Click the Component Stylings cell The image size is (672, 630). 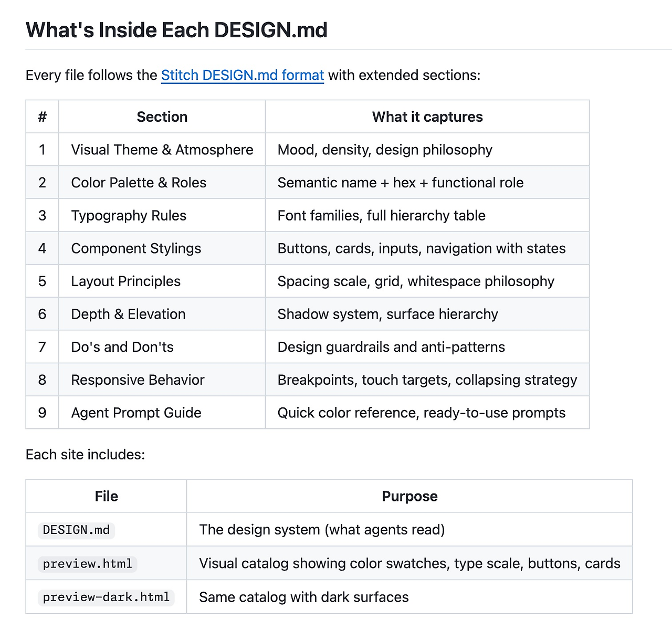[162, 248]
